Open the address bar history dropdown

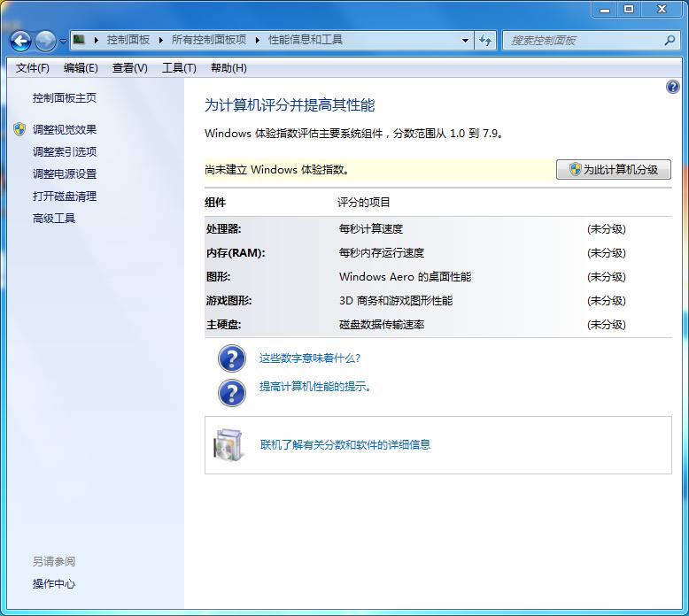click(465, 41)
